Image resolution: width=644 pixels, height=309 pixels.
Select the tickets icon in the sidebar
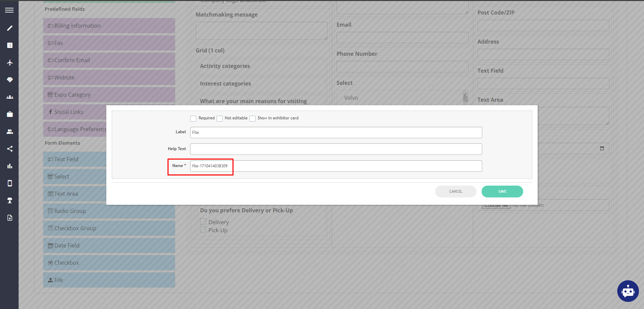click(x=9, y=80)
